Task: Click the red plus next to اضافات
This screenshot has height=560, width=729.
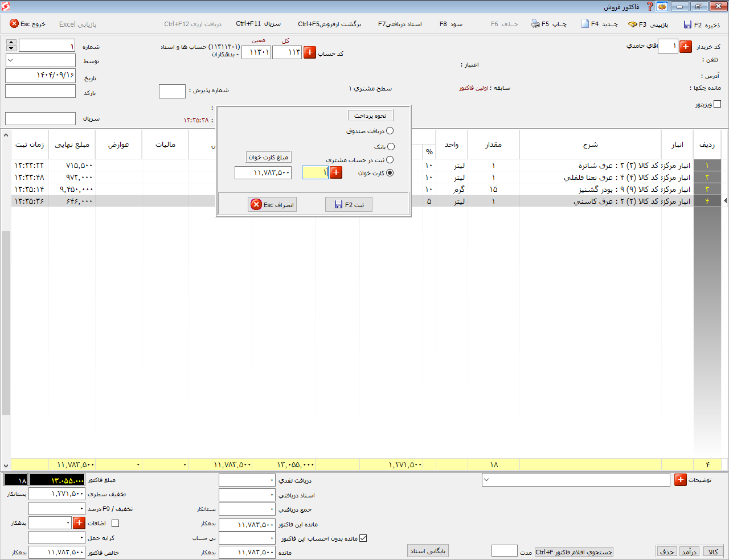Action: pyautogui.click(x=79, y=522)
